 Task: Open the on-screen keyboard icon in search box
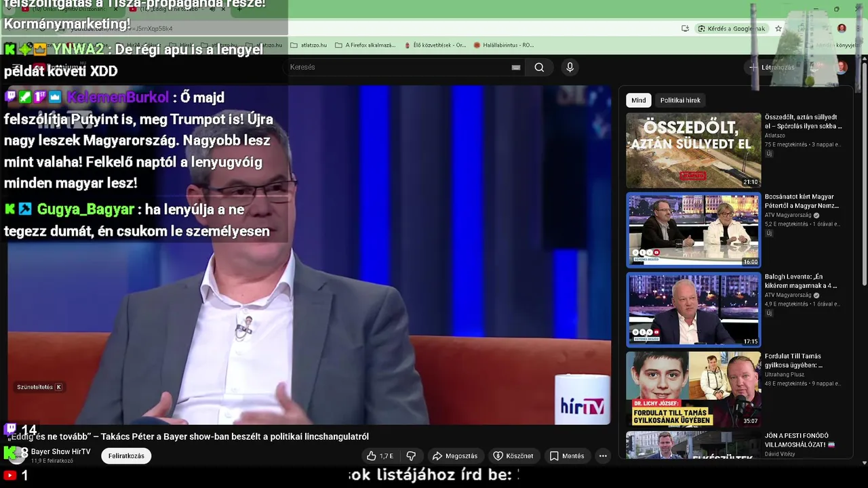(516, 67)
